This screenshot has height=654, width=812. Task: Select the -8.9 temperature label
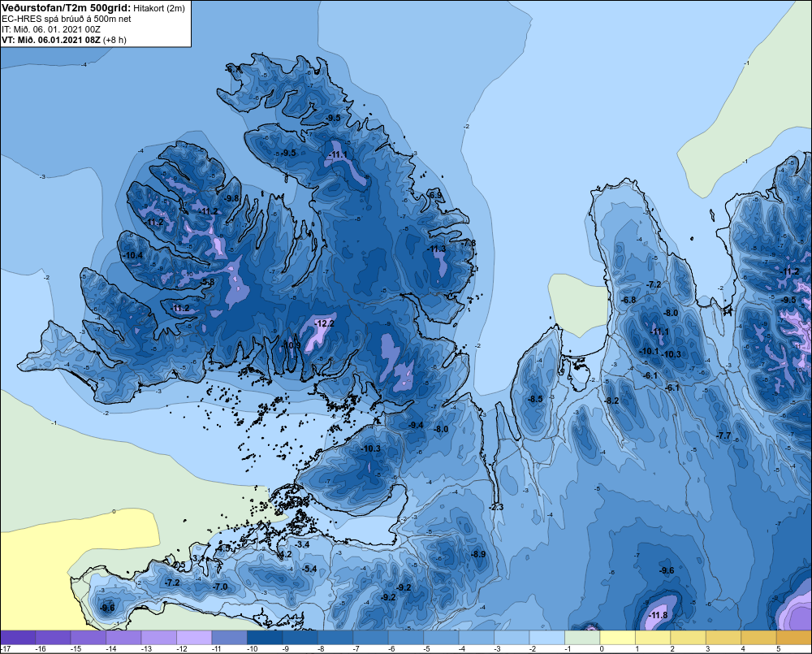[478, 554]
